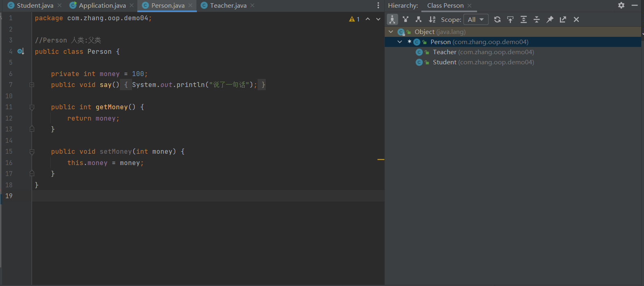This screenshot has width=644, height=286.
Task: Close the Teacher.java tab
Action: [252, 6]
